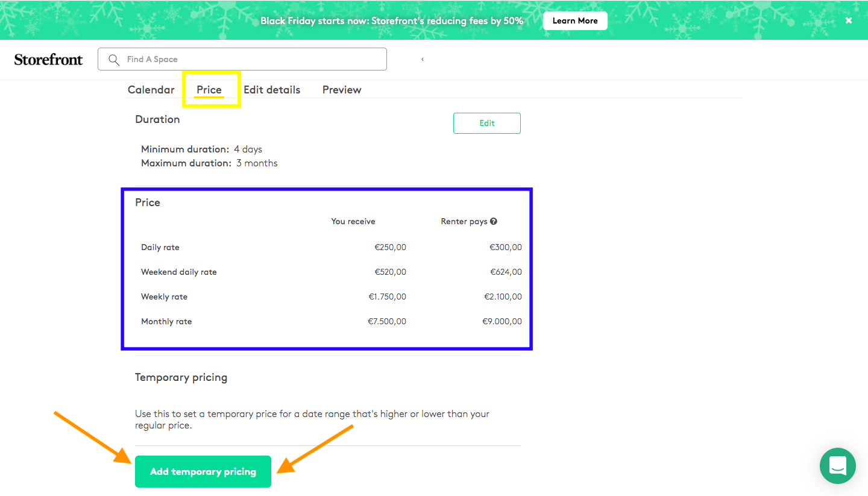Click the help icon beside Renter pays

pyautogui.click(x=494, y=221)
